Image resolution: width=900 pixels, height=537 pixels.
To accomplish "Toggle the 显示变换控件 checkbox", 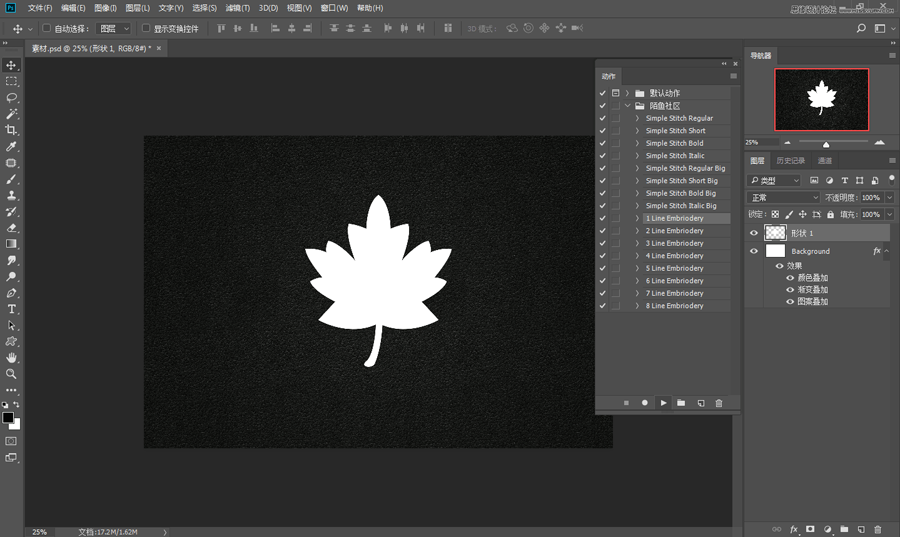I will click(x=146, y=29).
